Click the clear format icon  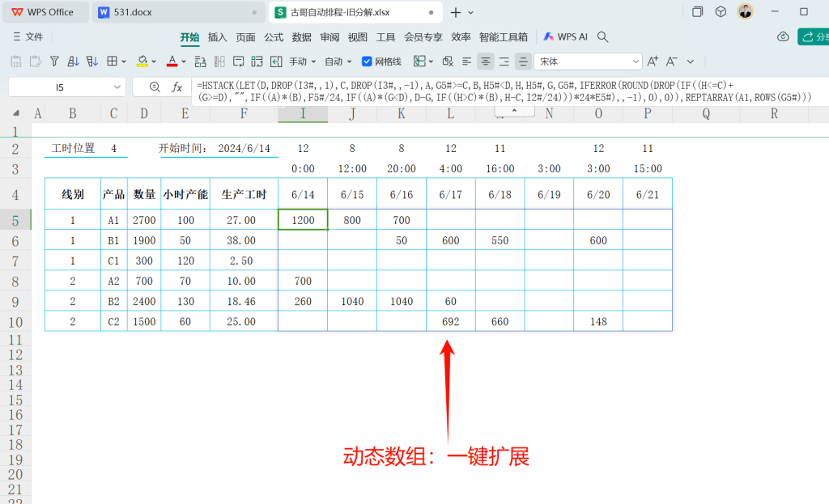448,61
